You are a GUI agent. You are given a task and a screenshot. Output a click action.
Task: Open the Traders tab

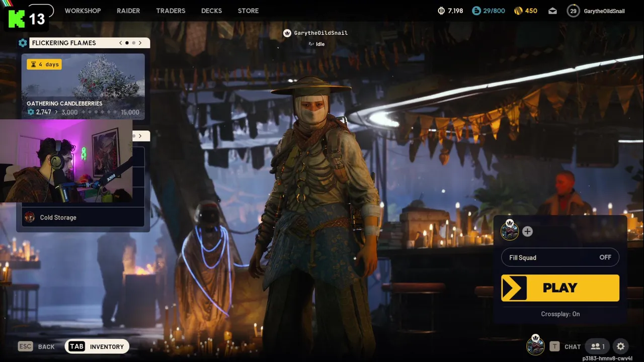171,11
